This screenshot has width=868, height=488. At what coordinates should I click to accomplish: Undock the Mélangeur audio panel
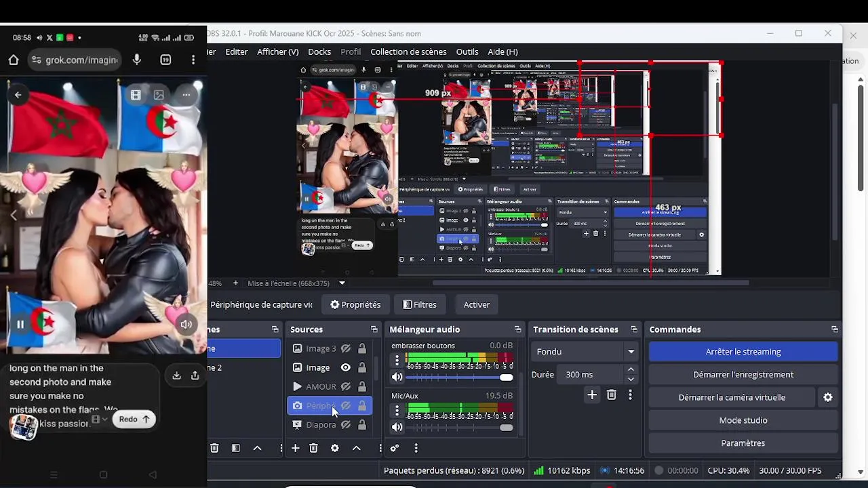click(x=517, y=329)
